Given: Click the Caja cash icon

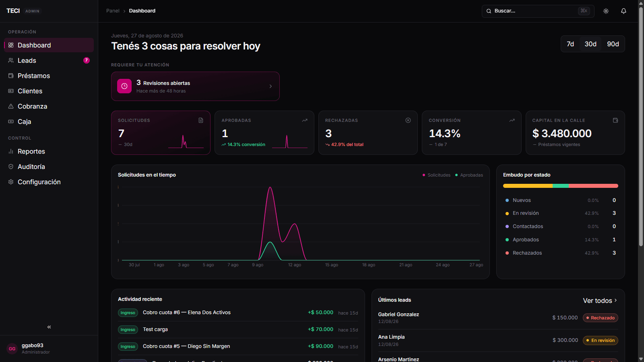Looking at the screenshot, I should (x=11, y=121).
